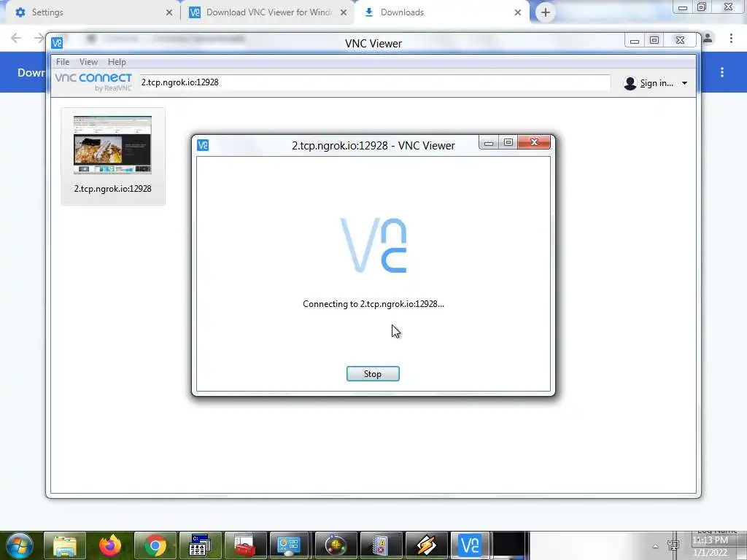Open the Help menu in VNC Viewer
Screen dimensions: 747x560
click(117, 62)
